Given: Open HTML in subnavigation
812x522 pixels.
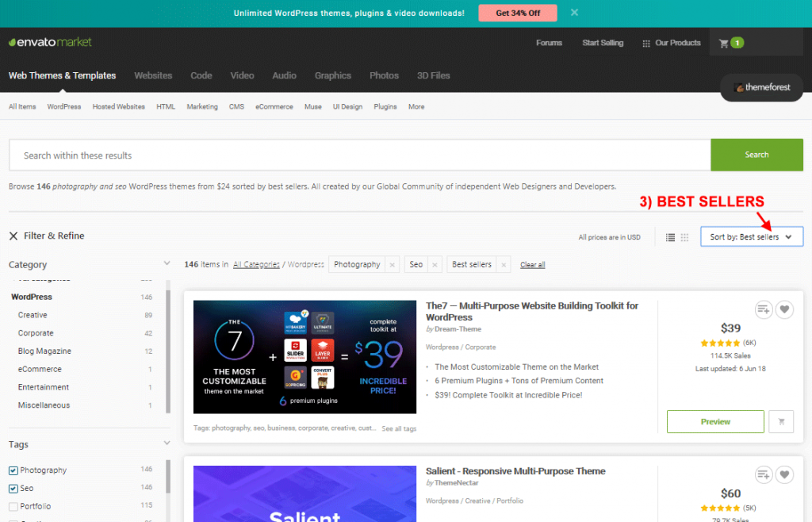Looking at the screenshot, I should [x=166, y=106].
